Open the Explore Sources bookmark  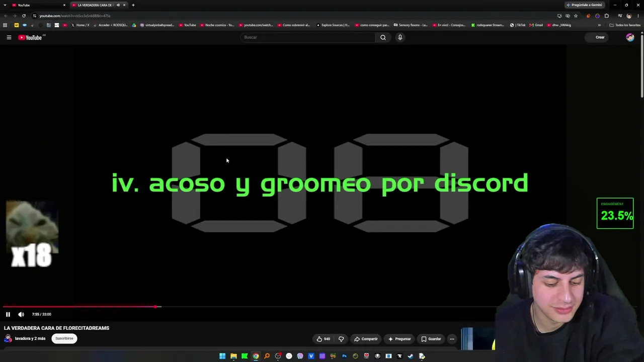pos(333,25)
